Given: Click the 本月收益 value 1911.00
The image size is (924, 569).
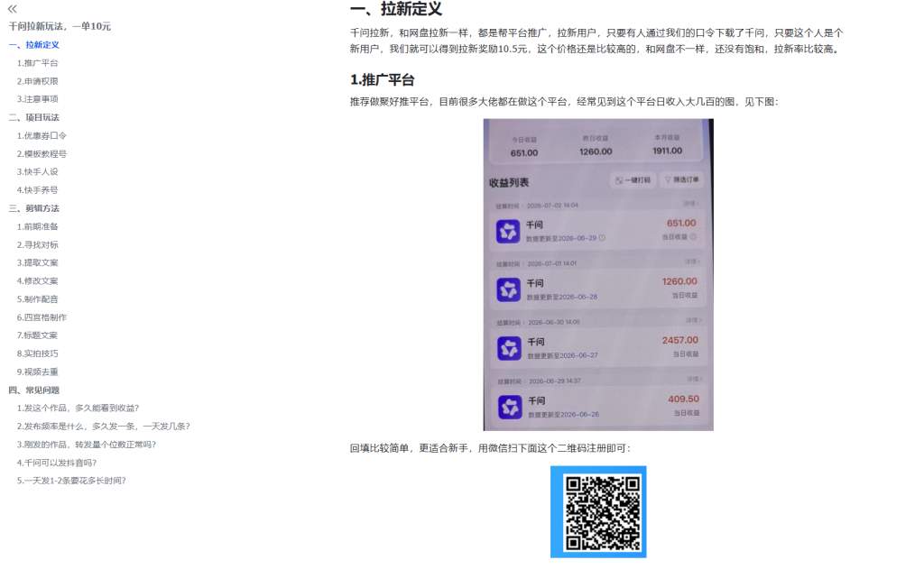Looking at the screenshot, I should tap(667, 151).
